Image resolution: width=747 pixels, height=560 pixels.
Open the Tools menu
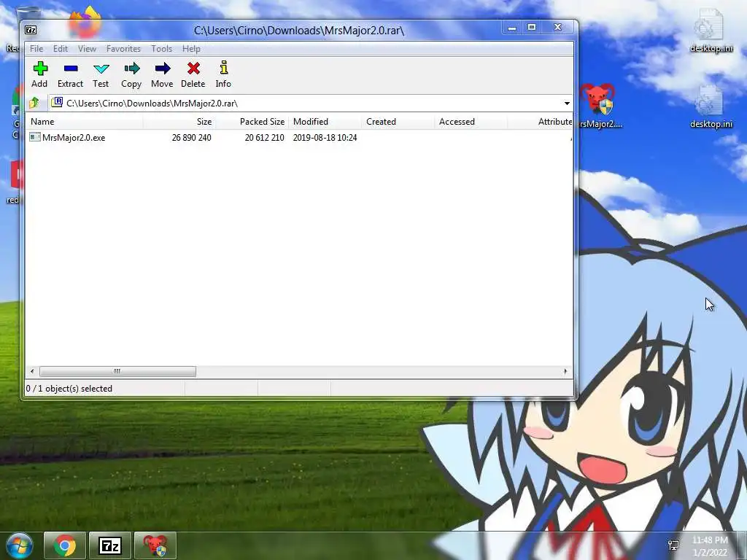[x=161, y=49]
